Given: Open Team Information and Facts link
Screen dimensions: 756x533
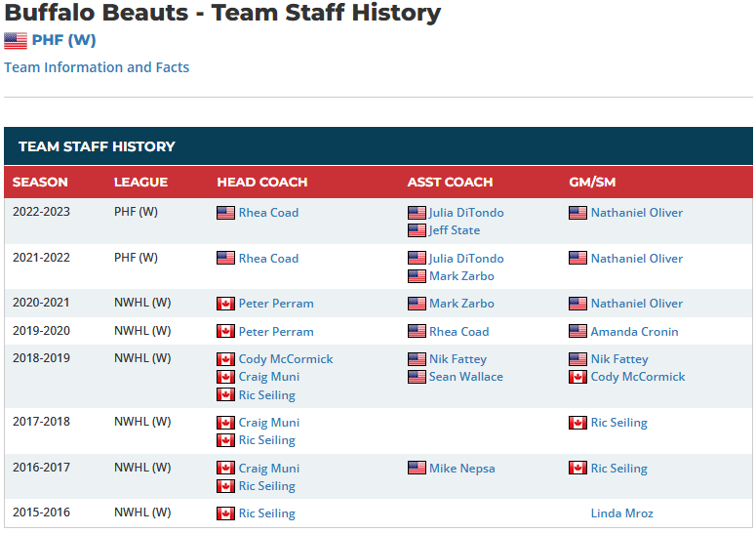Looking at the screenshot, I should tap(97, 67).
